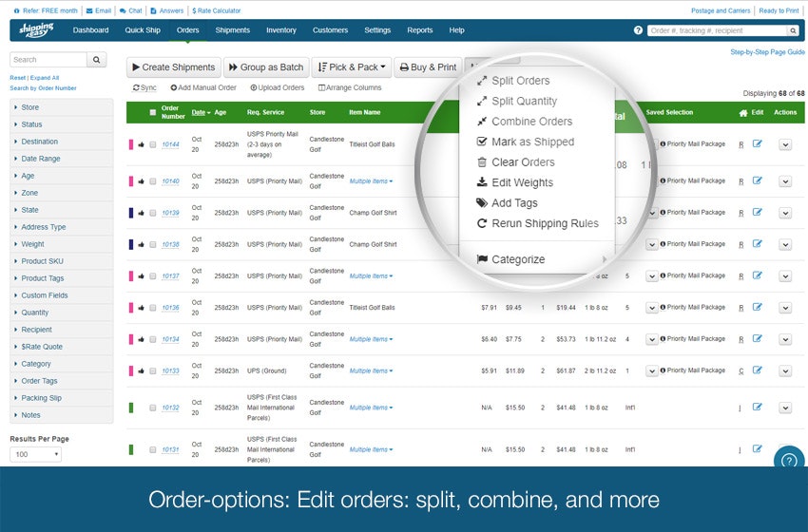Click edit icon for order 10132

(x=757, y=407)
